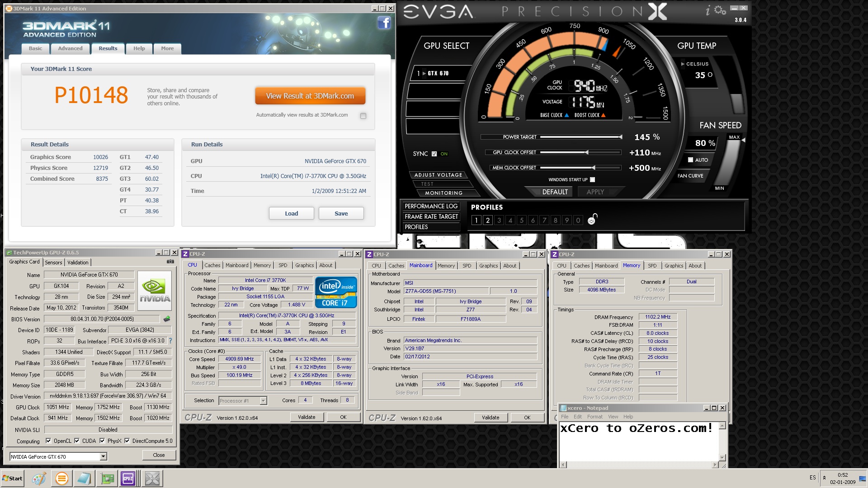This screenshot has height=488, width=868.
Task: Open FAN CURVE settings
Action: (690, 176)
